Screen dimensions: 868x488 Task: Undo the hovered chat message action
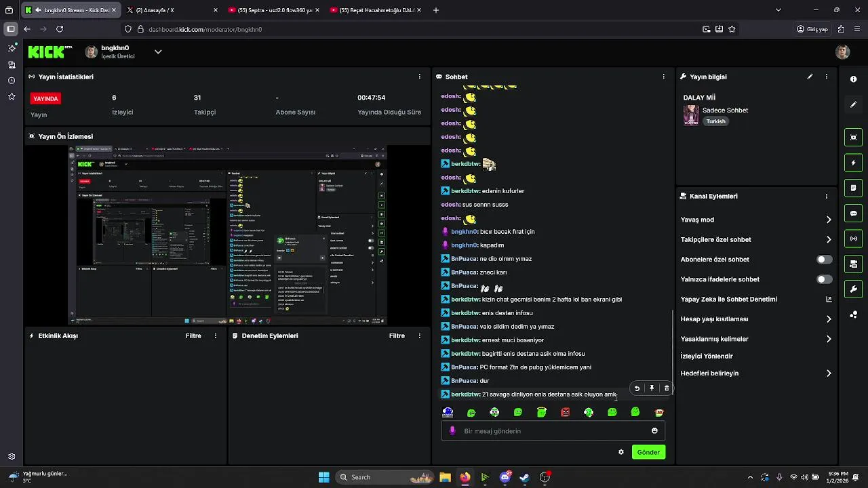pos(637,388)
